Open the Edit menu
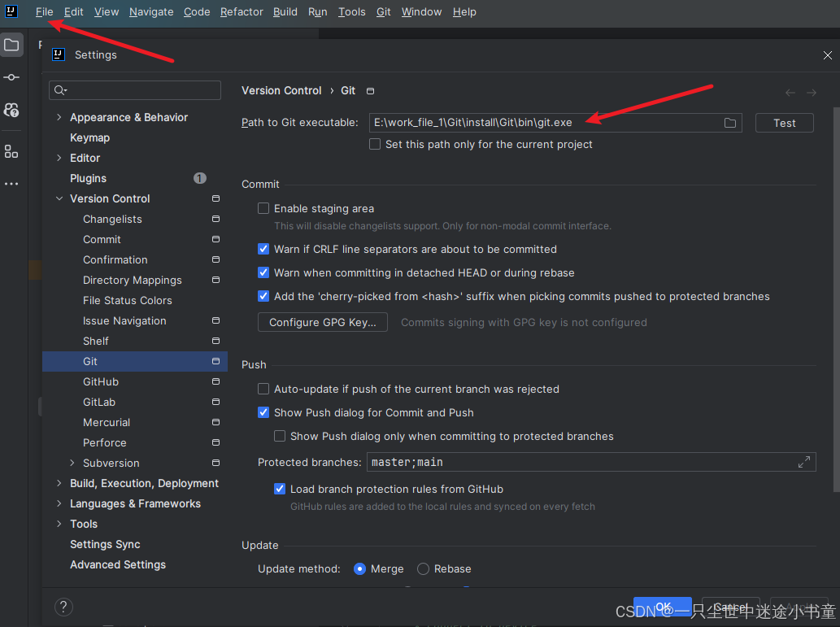The image size is (840, 627). 74,11
